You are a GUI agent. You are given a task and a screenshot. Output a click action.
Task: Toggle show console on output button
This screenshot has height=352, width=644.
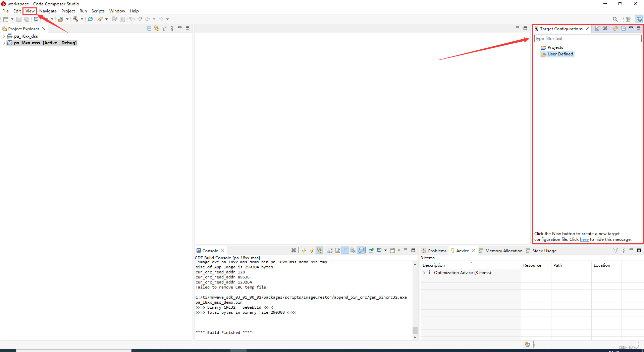pyautogui.click(x=361, y=250)
